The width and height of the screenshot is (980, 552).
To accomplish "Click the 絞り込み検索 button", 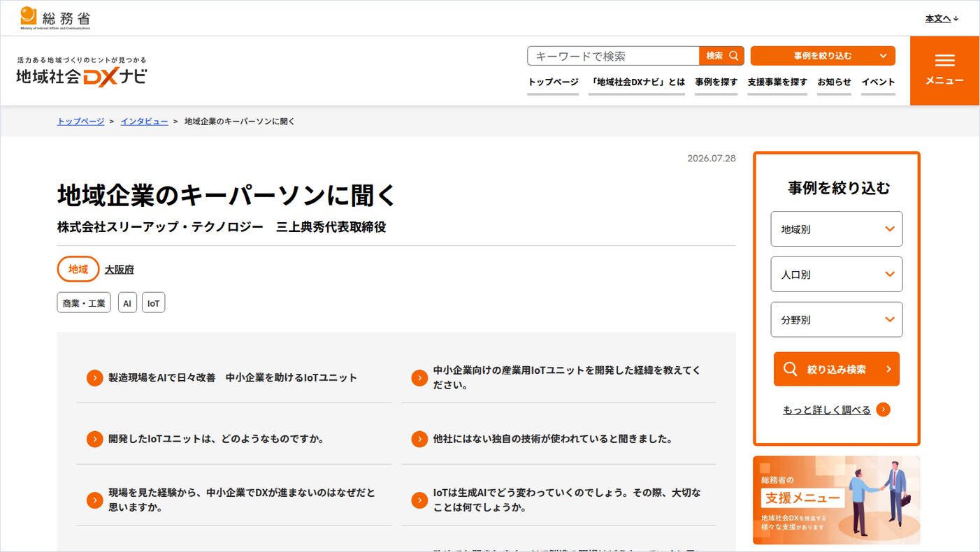I will (837, 369).
